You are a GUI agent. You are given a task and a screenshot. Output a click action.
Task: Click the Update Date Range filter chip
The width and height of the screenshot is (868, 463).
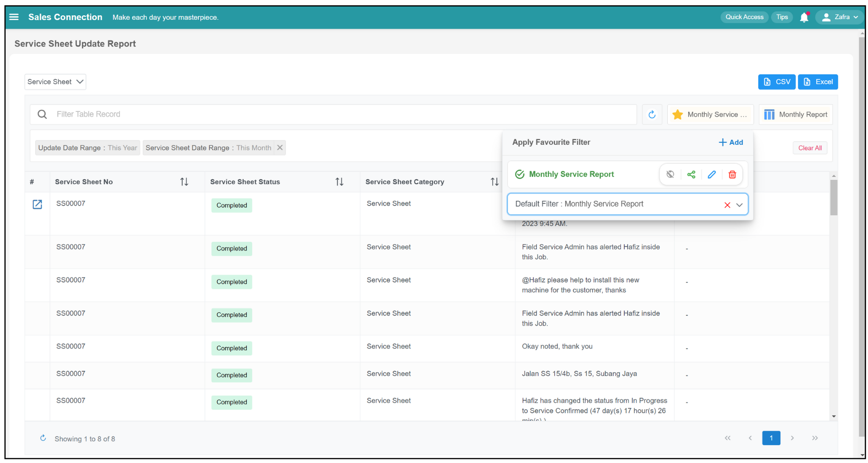click(88, 148)
